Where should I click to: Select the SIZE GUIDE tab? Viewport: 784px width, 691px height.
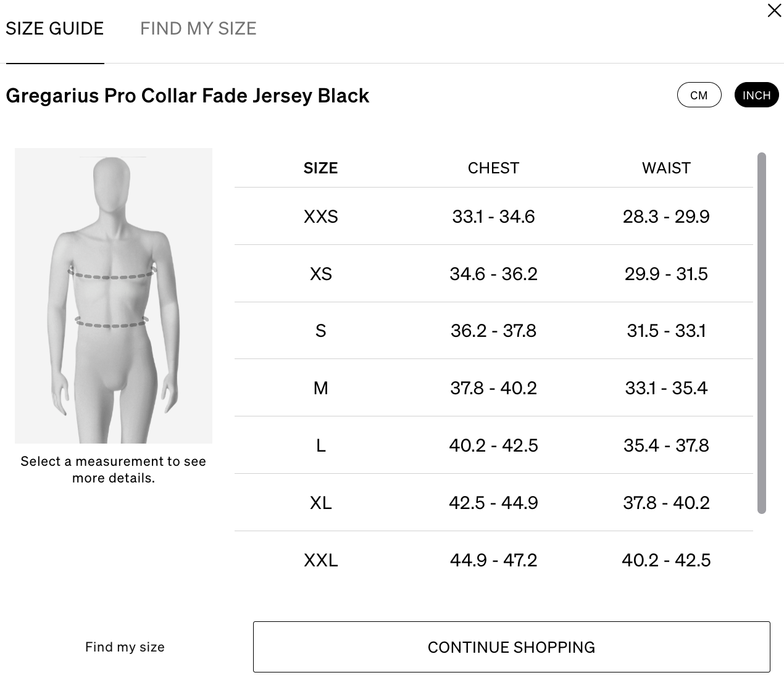tap(55, 28)
